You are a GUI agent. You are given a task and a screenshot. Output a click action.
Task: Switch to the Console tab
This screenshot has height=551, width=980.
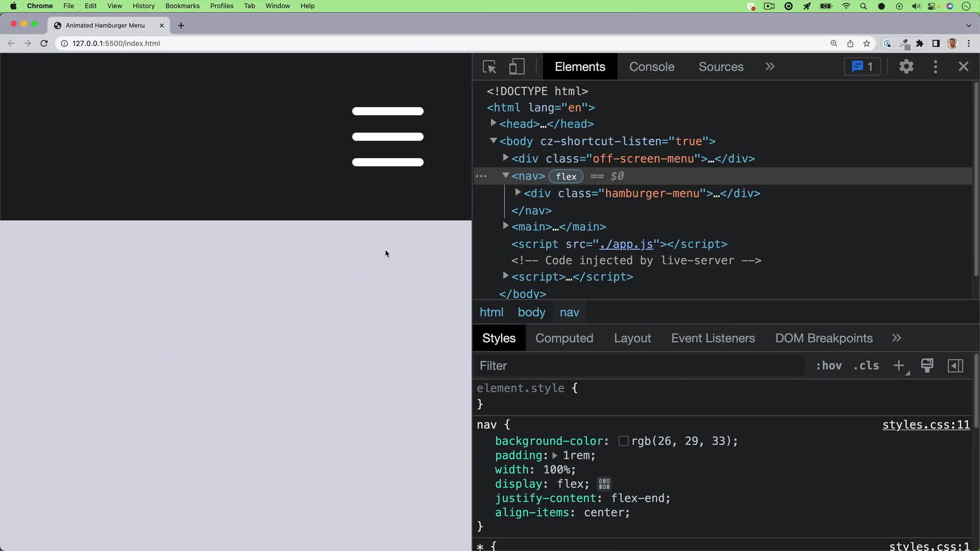pos(652,66)
